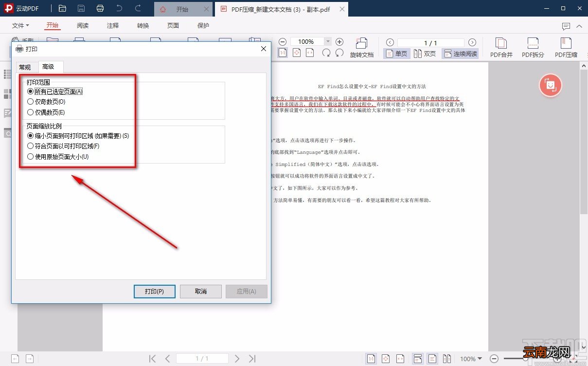This screenshot has width=588, height=366.
Task: Select 所有已选定页面(A) radio option
Action: (x=55, y=91)
